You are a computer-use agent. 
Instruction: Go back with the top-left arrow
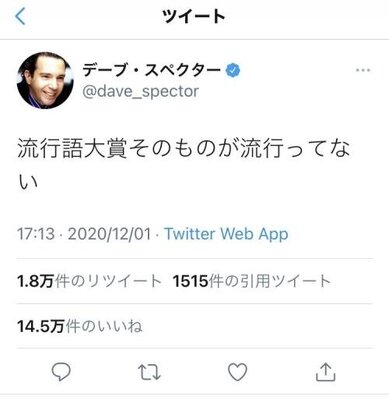click(x=20, y=16)
